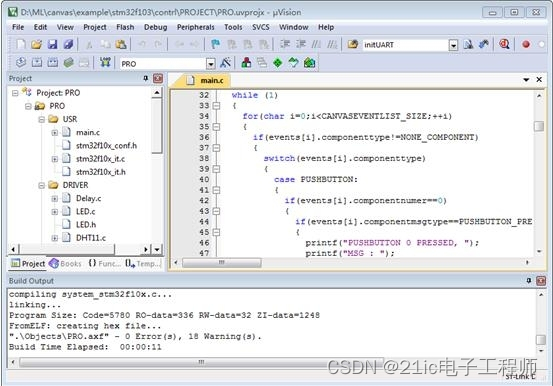
Task: Paste from clipboard using Paste icon
Action: [121, 44]
